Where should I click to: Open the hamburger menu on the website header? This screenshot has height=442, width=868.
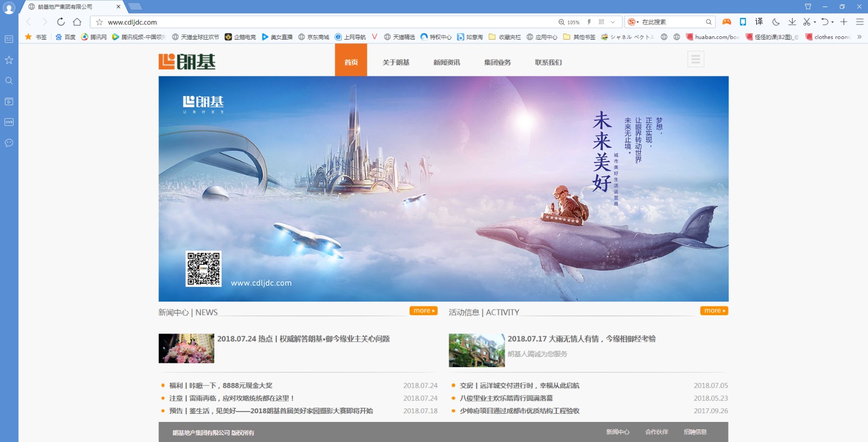[x=695, y=59]
